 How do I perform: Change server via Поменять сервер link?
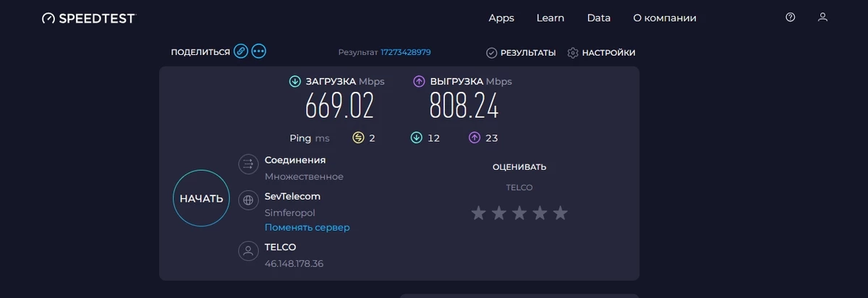click(x=307, y=227)
